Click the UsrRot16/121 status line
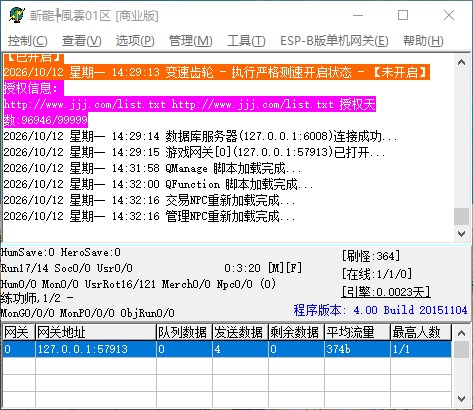 tap(138, 284)
